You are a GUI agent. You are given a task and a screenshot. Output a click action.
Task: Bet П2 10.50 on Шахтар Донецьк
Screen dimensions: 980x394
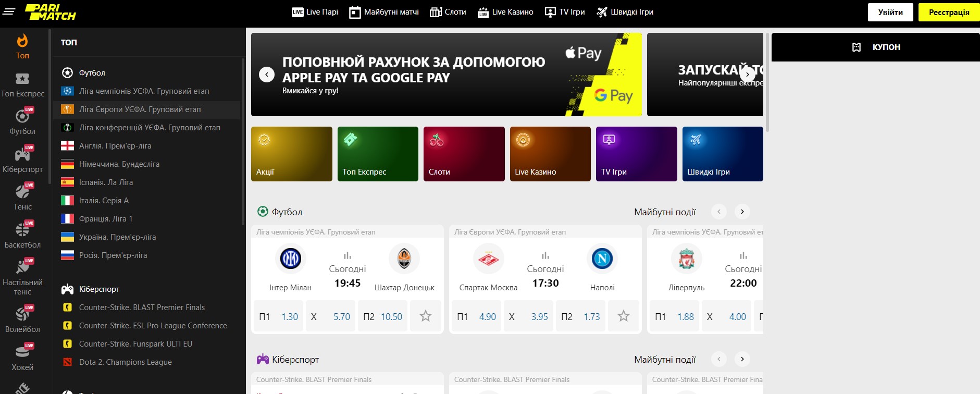tap(382, 316)
